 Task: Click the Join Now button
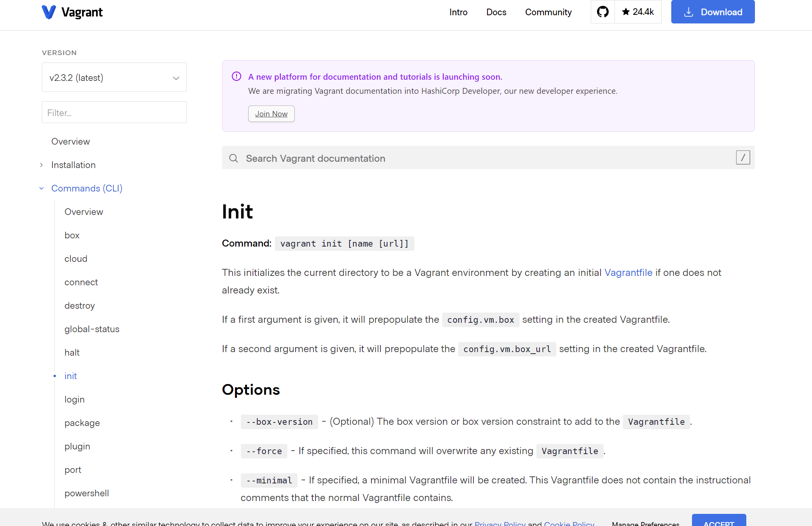click(271, 114)
